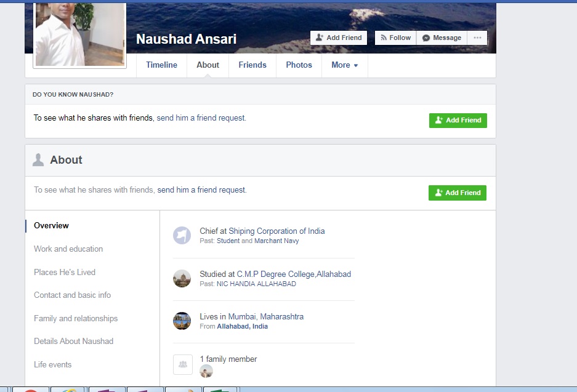
Task: Click green Add Friend button under About
Action: click(x=458, y=193)
